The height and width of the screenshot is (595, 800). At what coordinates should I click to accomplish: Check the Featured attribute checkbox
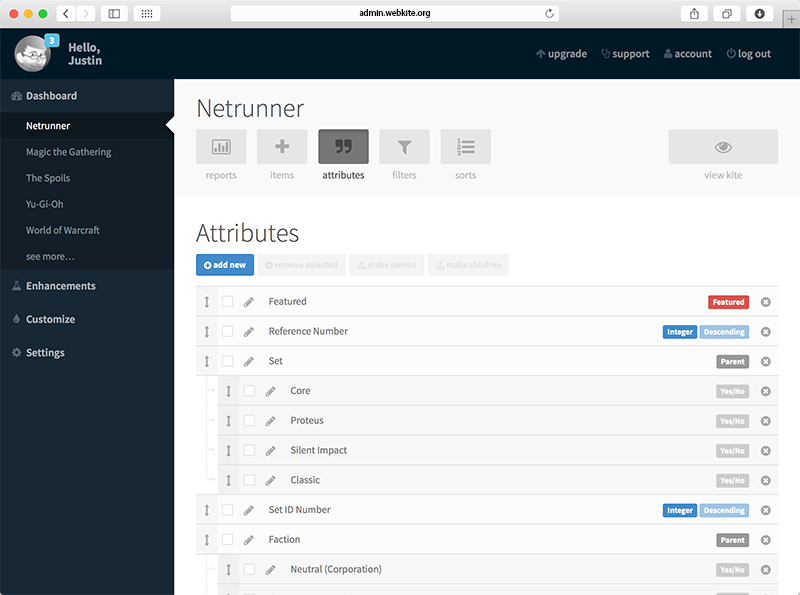(227, 302)
